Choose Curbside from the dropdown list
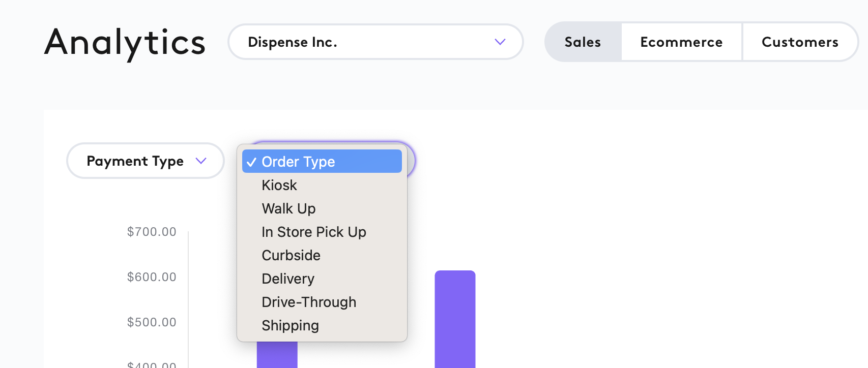The width and height of the screenshot is (868, 368). [x=291, y=255]
